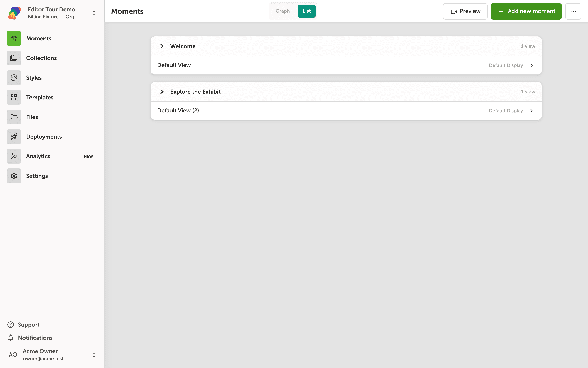Open the project switcher dropdown arrows
The width and height of the screenshot is (588, 368).
tap(94, 13)
